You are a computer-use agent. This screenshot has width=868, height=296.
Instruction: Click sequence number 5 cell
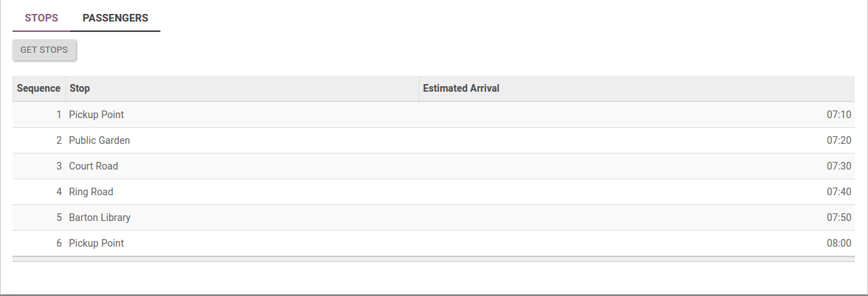(x=59, y=217)
